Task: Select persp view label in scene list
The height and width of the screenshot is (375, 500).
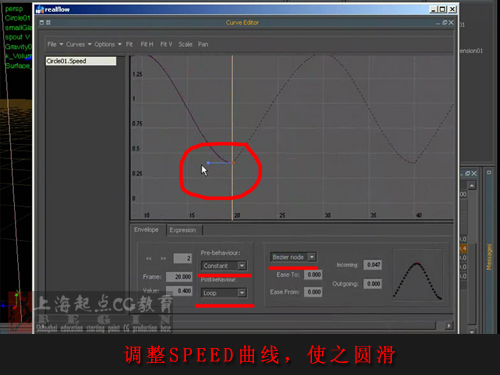Action: [14, 9]
